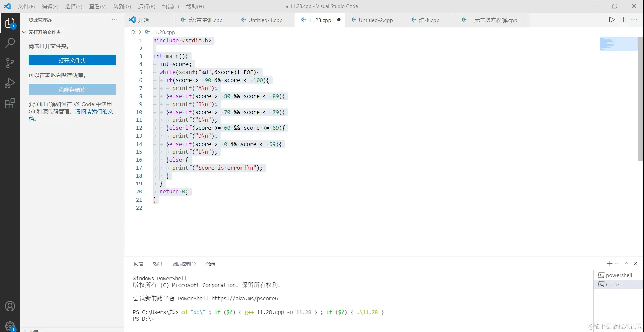Image resolution: width=644 pixels, height=332 pixels.
Task: Open the Manage gear settings icon
Action: coord(10,326)
